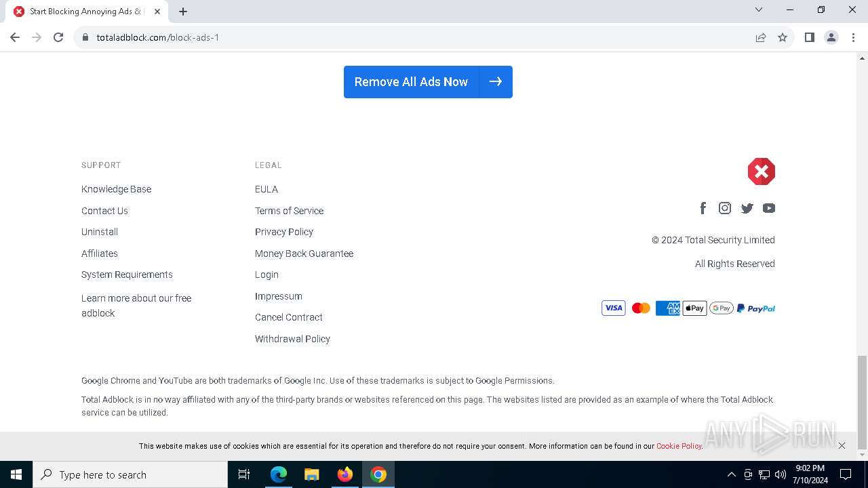
Task: Launch Microsoft Edge from taskbar
Action: [x=279, y=474]
